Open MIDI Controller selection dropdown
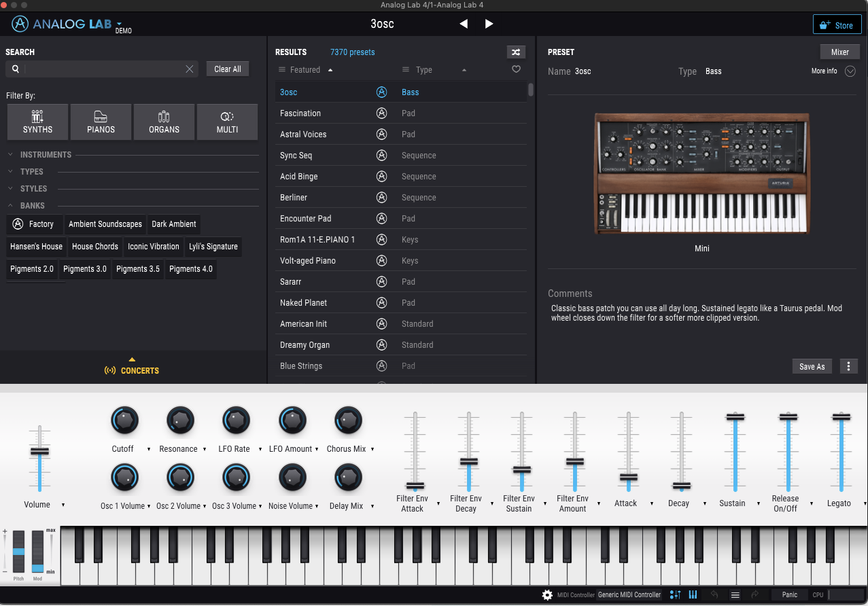The height and width of the screenshot is (606, 868). tap(629, 594)
